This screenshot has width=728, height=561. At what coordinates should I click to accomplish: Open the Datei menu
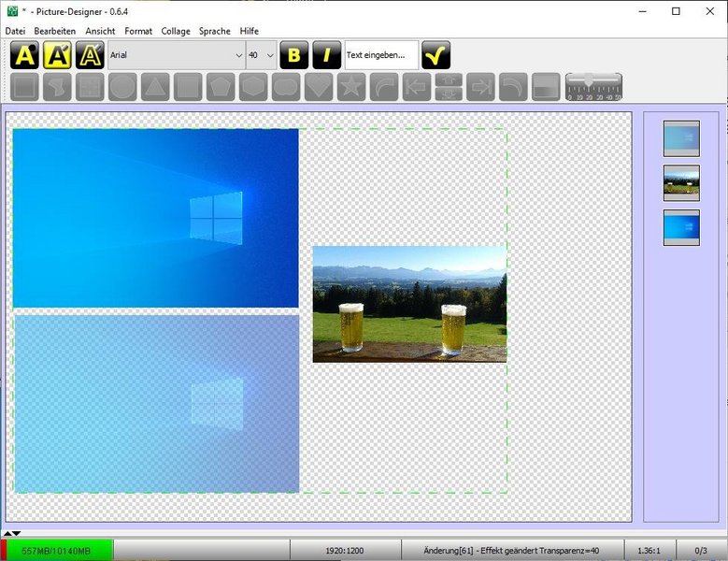click(15, 31)
